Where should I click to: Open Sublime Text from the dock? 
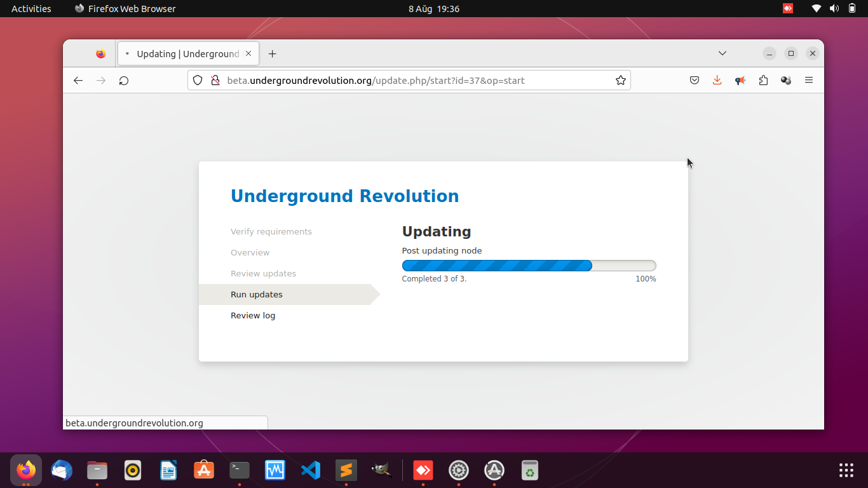(x=346, y=470)
